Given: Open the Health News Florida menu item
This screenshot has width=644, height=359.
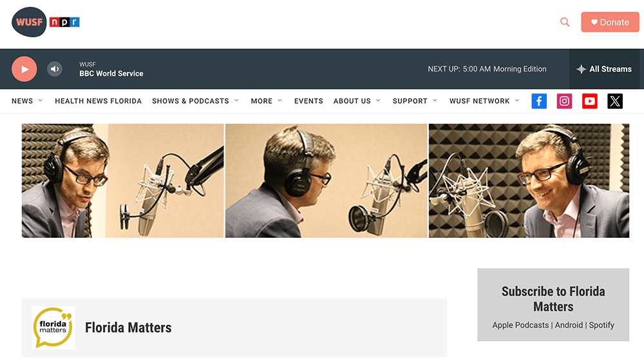Looking at the screenshot, I should pos(98,101).
